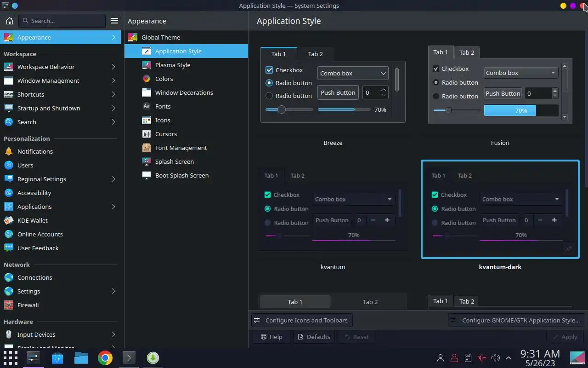The width and height of the screenshot is (588, 368).
Task: Click Push Button in Fusion preview
Action: [x=503, y=93]
